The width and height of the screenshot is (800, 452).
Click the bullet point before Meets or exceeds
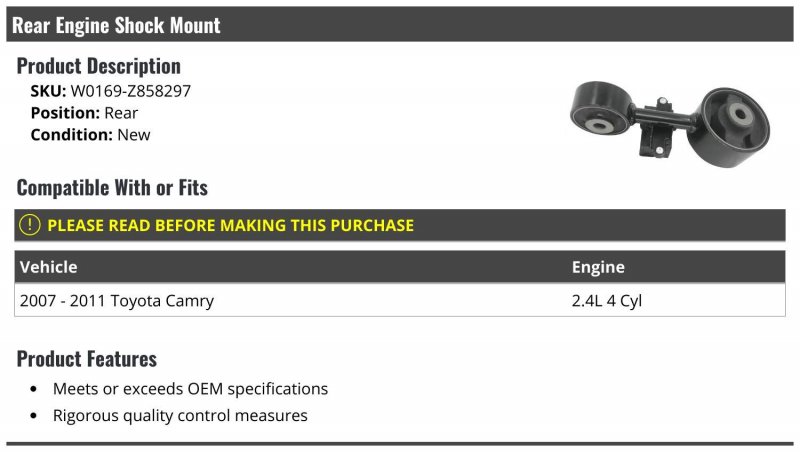coord(34,389)
